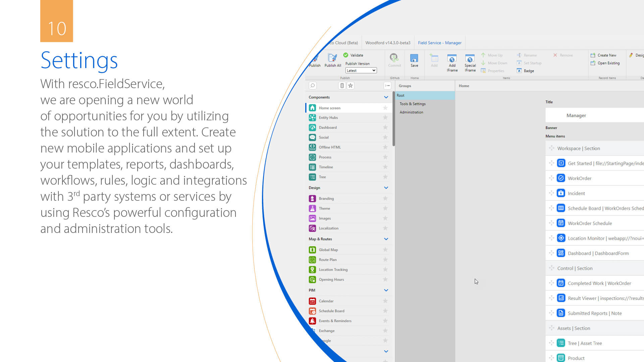Collapse the Components section
The image size is (644, 362).
386,97
